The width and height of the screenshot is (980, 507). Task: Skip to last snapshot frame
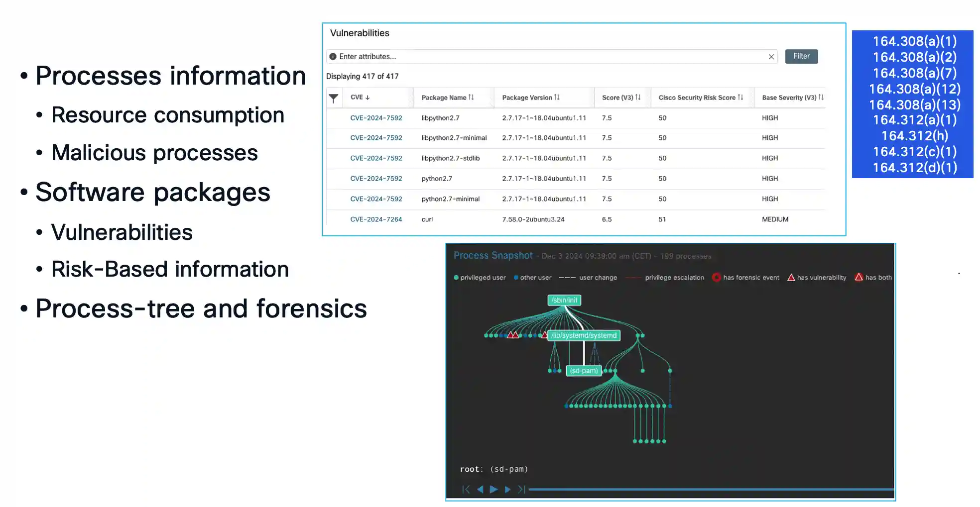[x=521, y=490]
